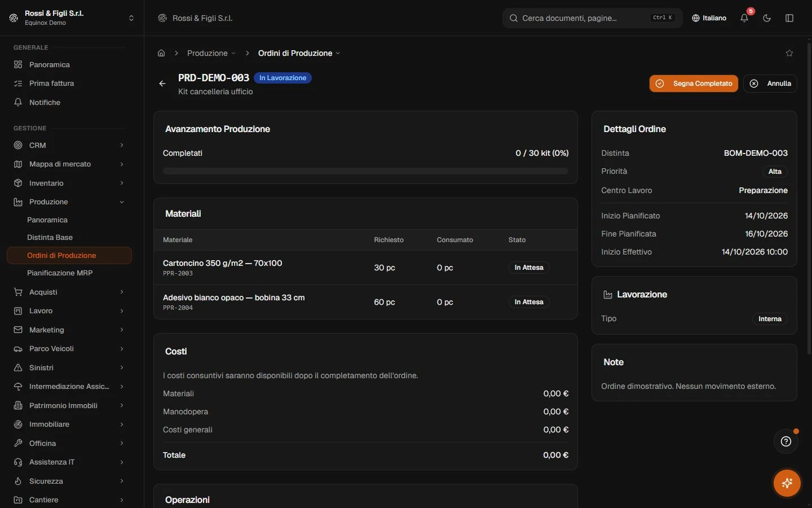The image size is (812, 508).
Task: Open Parco Veicoli in the sidebar
Action: pos(69,349)
